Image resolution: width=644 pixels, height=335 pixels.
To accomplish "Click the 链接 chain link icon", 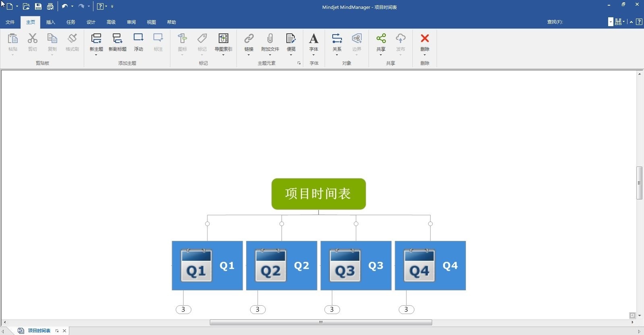I will coord(249,39).
